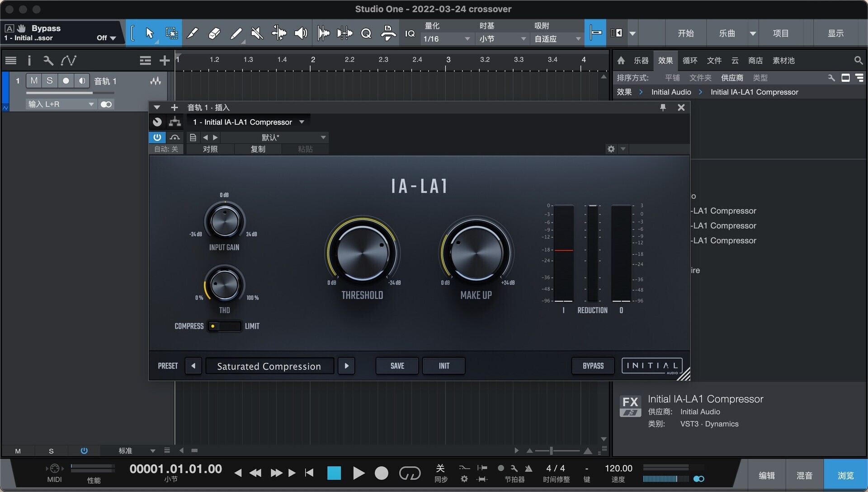Toggle input monitor on 音轨 1
Screen dimensions: 868x492
tap(82, 81)
